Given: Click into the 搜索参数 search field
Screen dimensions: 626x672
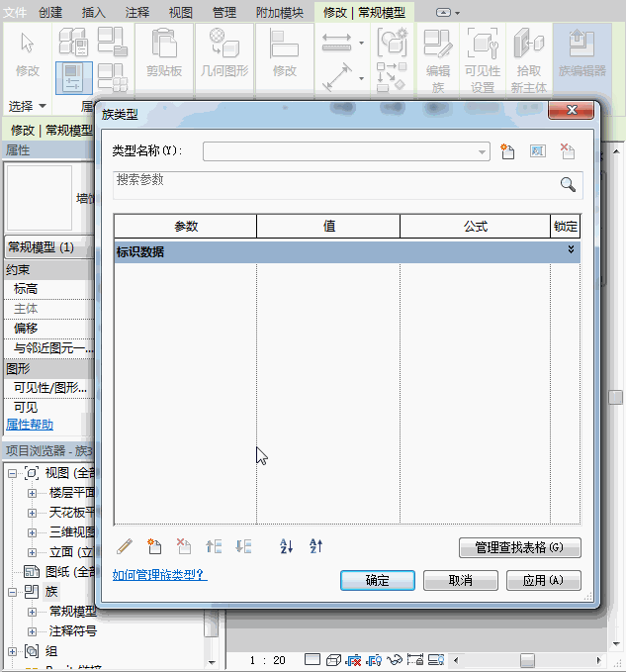Looking at the screenshot, I should point(336,184).
